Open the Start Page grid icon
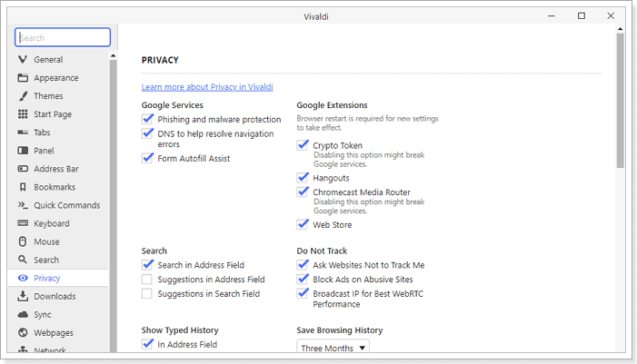 [x=23, y=114]
